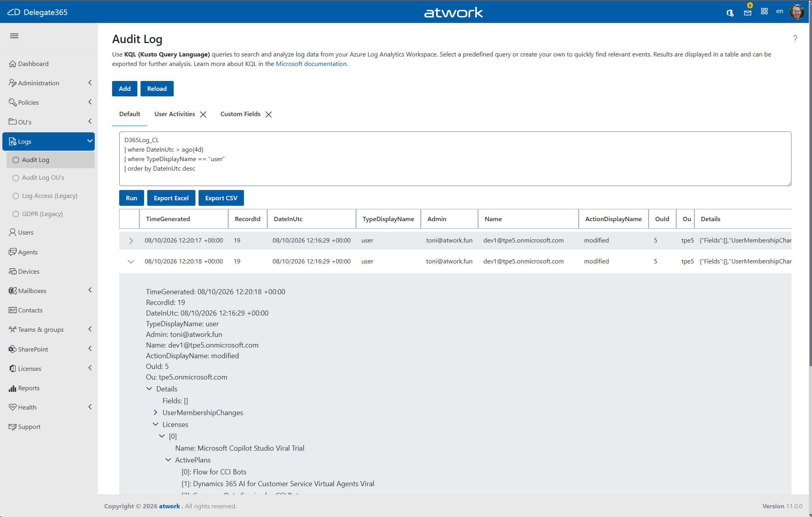Expand the Mailboxes submenu chevron
Viewport: 812px width, 517px height.
pyautogui.click(x=90, y=290)
